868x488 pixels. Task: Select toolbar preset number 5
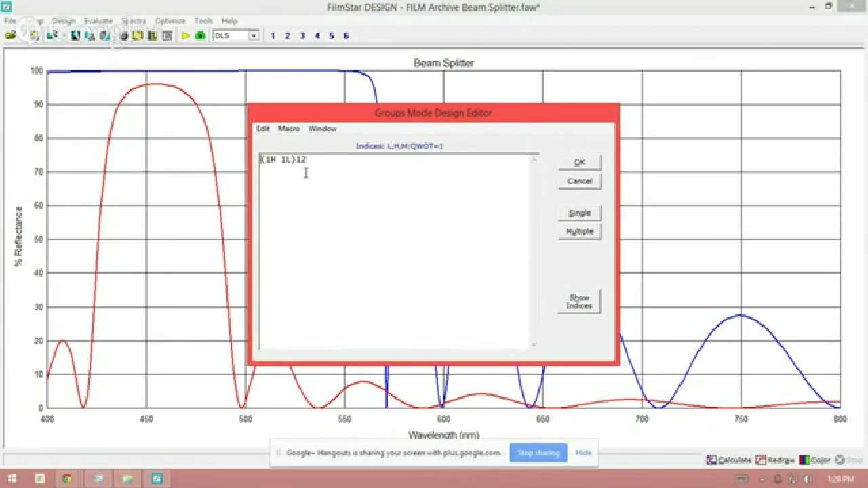click(332, 36)
